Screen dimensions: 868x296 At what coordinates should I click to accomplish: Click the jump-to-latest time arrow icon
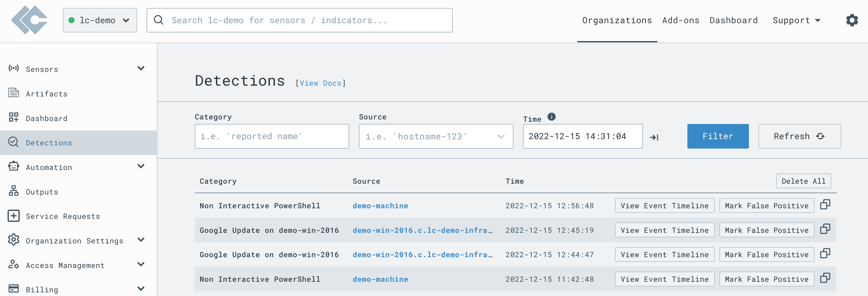tap(654, 137)
